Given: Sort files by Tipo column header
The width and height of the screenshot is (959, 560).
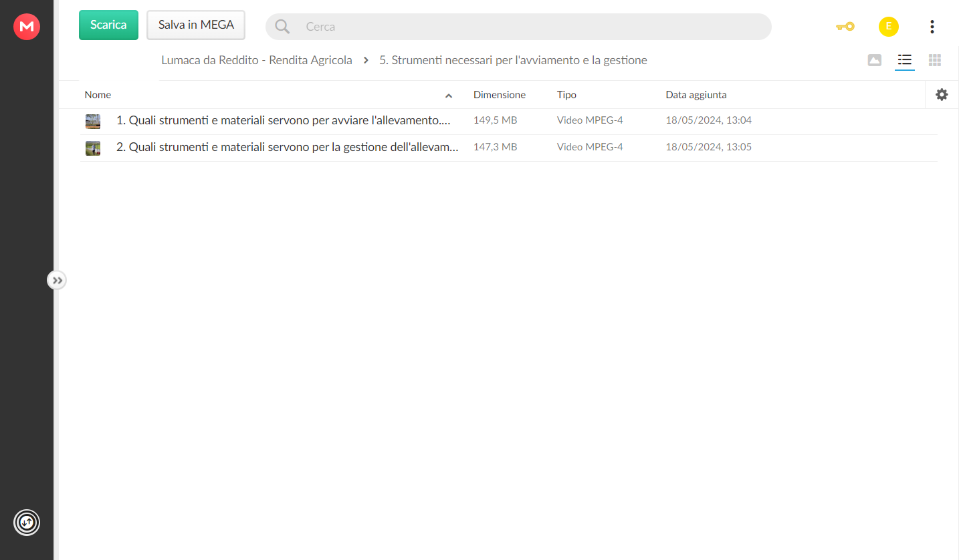Looking at the screenshot, I should [x=566, y=95].
